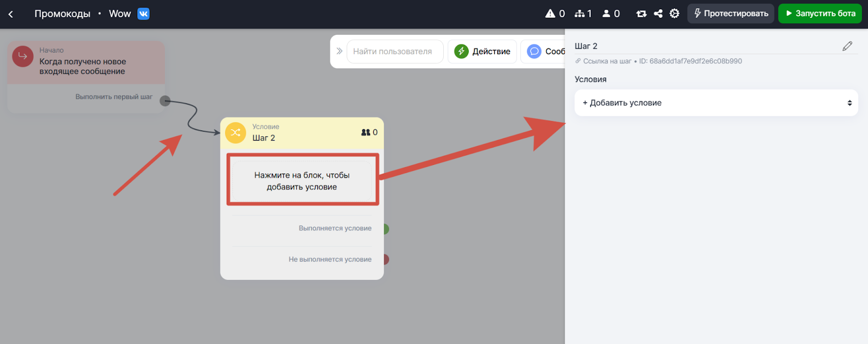This screenshot has height=344, width=868.
Task: Click pencil icon to rename Шаг 2
Action: [847, 46]
